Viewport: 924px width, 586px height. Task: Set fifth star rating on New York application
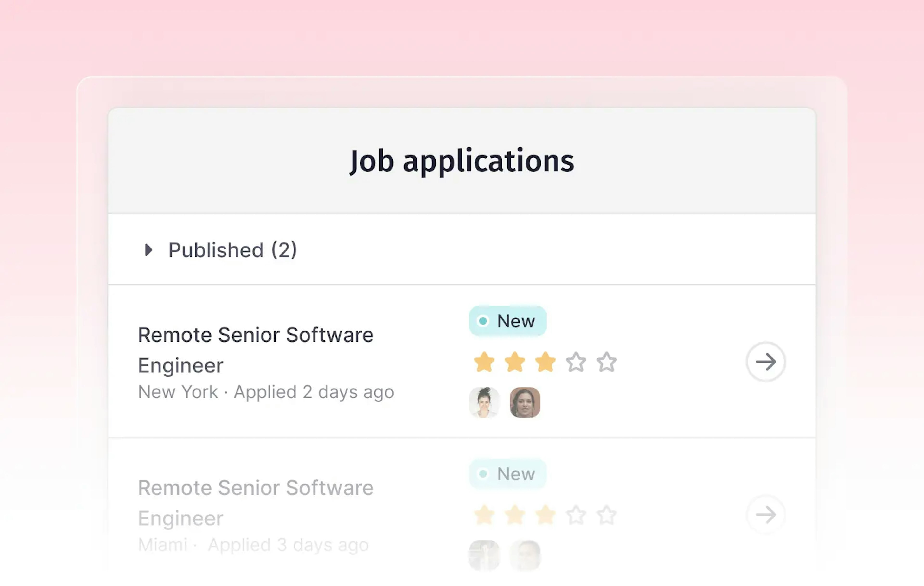pyautogui.click(x=607, y=362)
